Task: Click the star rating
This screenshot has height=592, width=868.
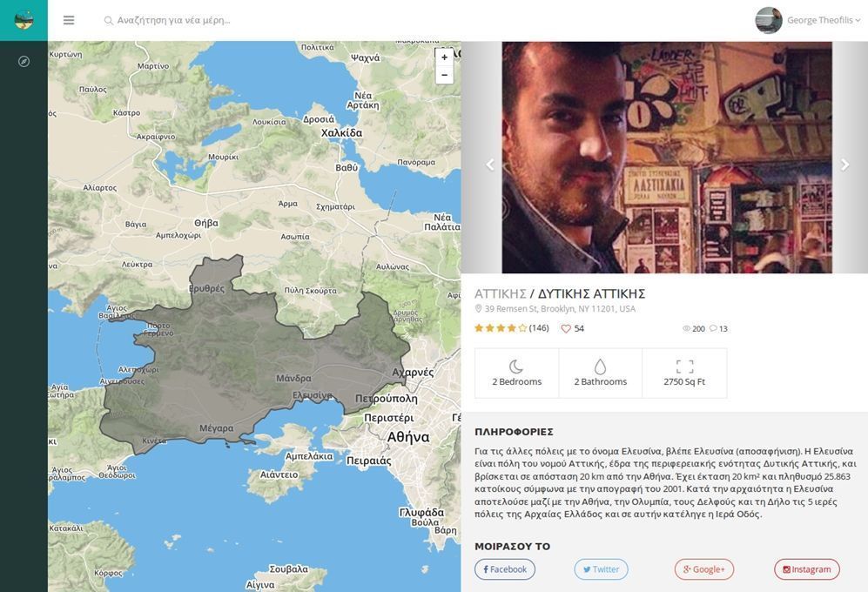Action: [x=501, y=328]
